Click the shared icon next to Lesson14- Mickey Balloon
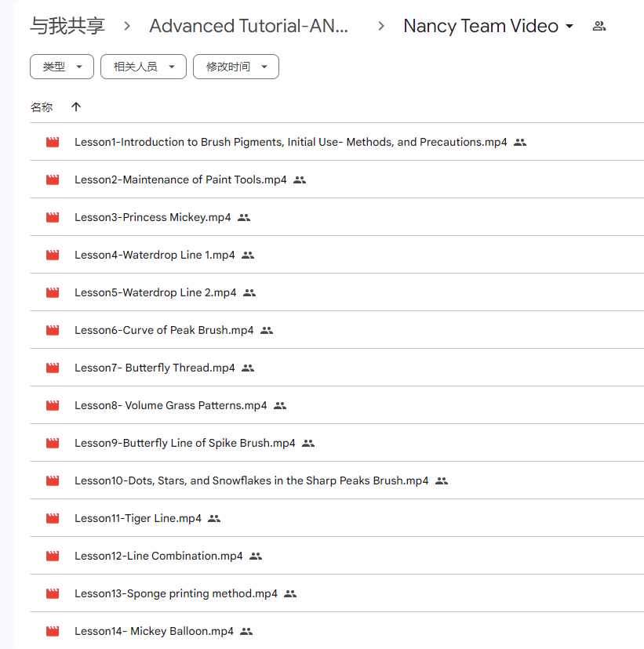This screenshot has width=644, height=649. 246,632
